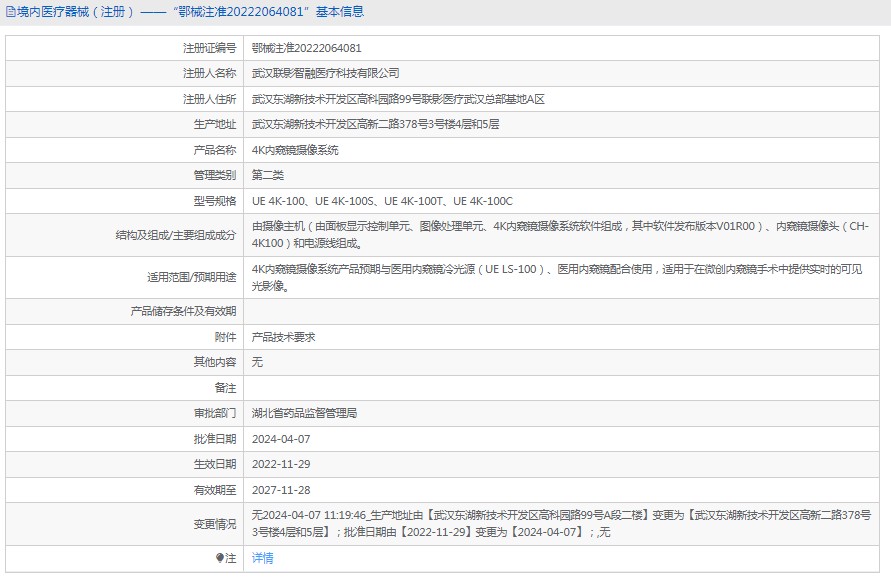Select the 产品名称 row label

pyautogui.click(x=215, y=150)
